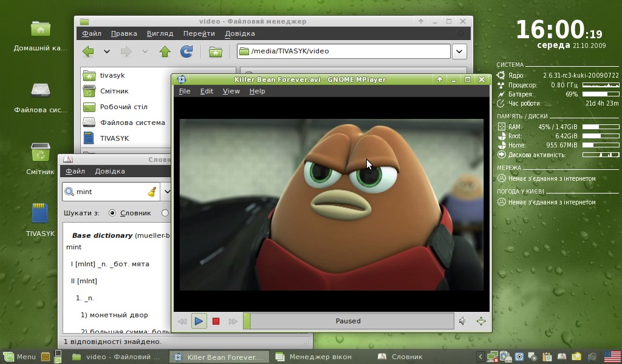
Task: Expand the location bar history dropdown
Action: [459, 51]
